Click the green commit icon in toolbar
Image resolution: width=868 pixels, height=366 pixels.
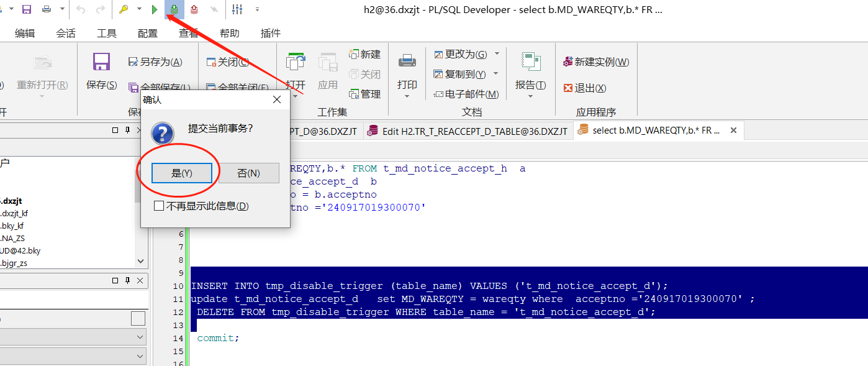(x=174, y=9)
